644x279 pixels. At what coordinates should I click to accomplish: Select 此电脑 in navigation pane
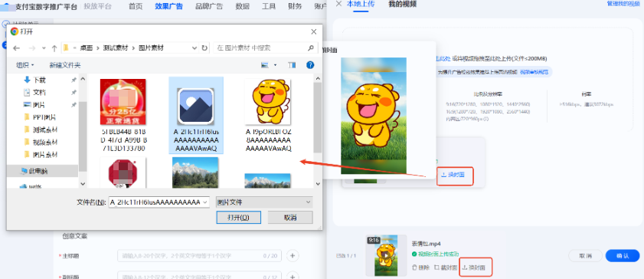[42, 170]
